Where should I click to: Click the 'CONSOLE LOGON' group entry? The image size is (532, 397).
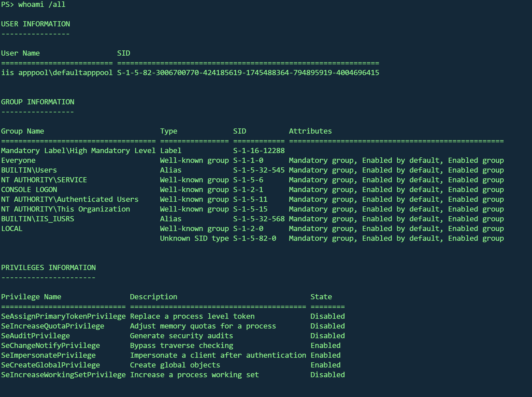coord(29,190)
